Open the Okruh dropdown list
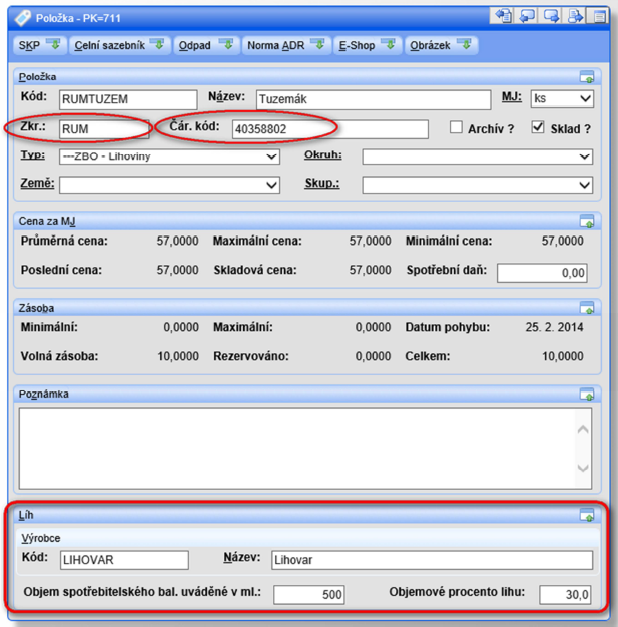Image resolution: width=618 pixels, height=627 pixels. (x=585, y=157)
